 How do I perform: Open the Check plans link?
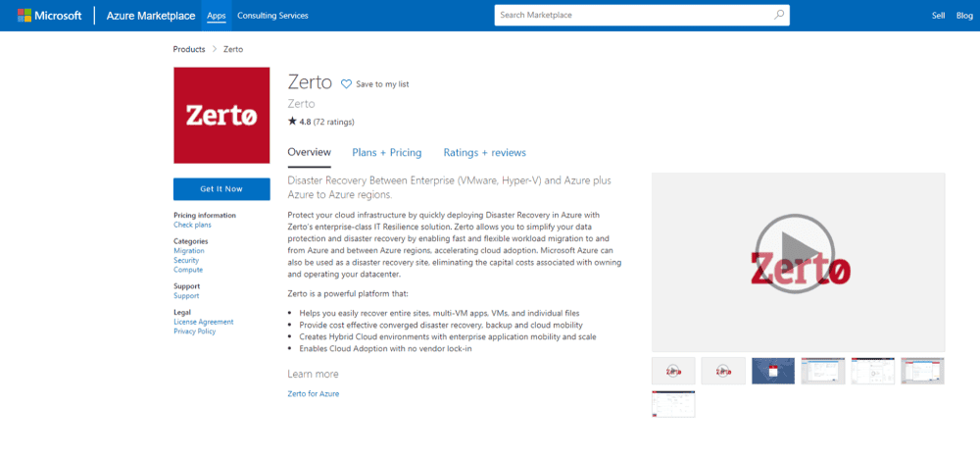point(192,226)
